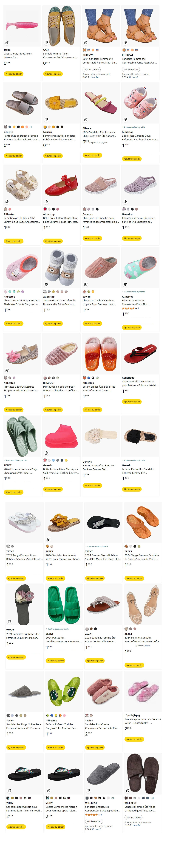This screenshot has width=170, height=868.
Task: Expand the star rating popover for Allbestop swim shoes
Action: point(136,308)
